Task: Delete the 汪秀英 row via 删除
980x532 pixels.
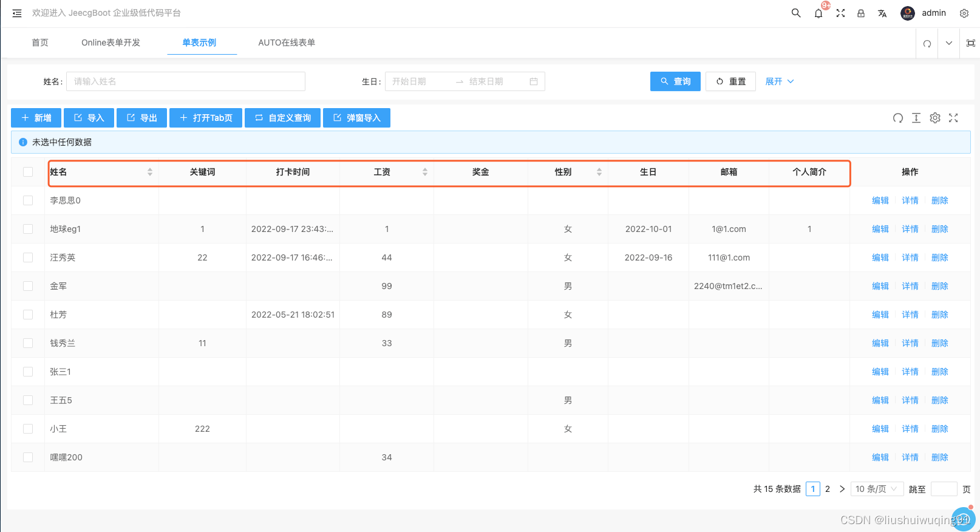Action: [x=940, y=257]
